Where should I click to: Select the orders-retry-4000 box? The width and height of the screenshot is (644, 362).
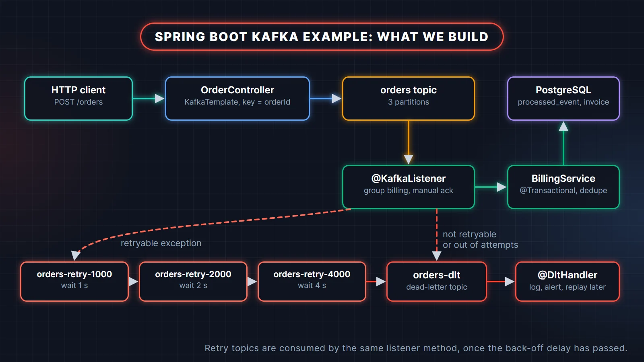pos(312,282)
